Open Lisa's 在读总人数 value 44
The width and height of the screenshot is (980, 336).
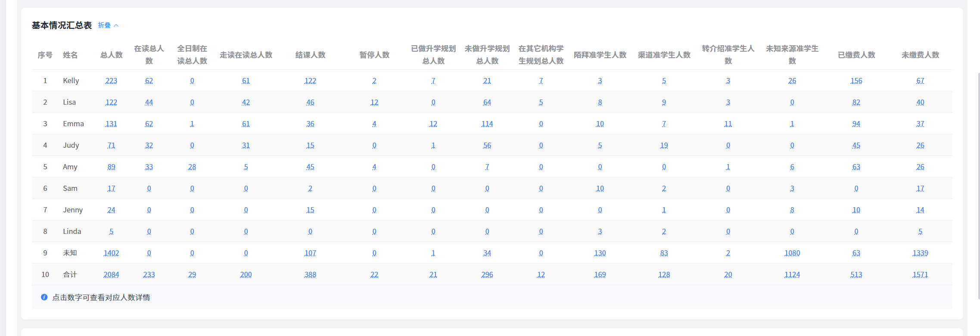click(149, 102)
